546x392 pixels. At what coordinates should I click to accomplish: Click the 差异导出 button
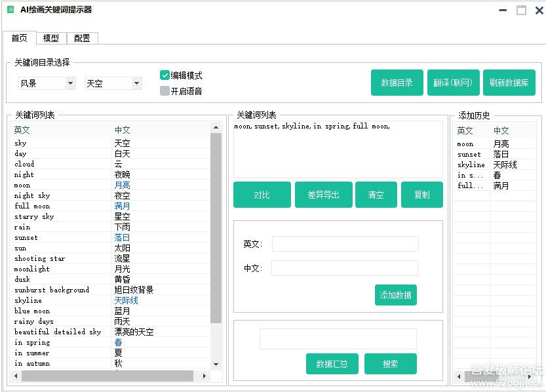click(324, 195)
